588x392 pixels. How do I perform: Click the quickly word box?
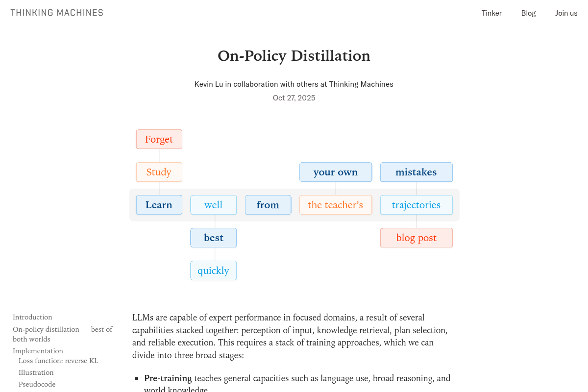click(214, 270)
